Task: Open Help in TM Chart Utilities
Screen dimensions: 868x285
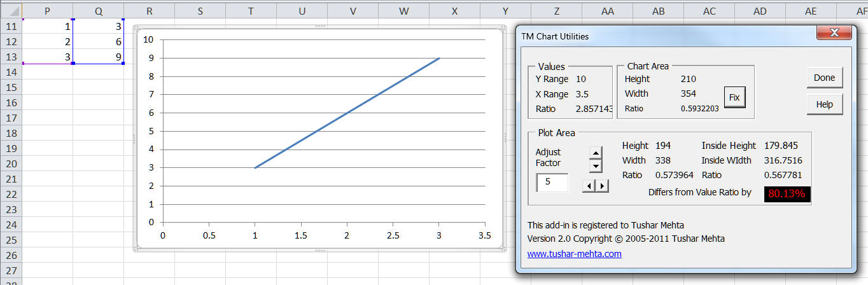Action: (x=824, y=104)
